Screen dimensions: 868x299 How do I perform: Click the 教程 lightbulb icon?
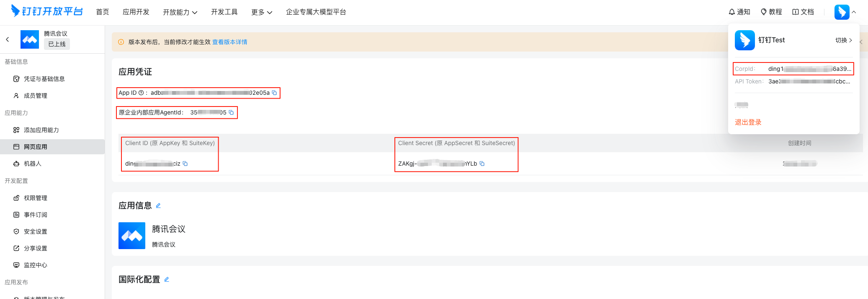(764, 12)
